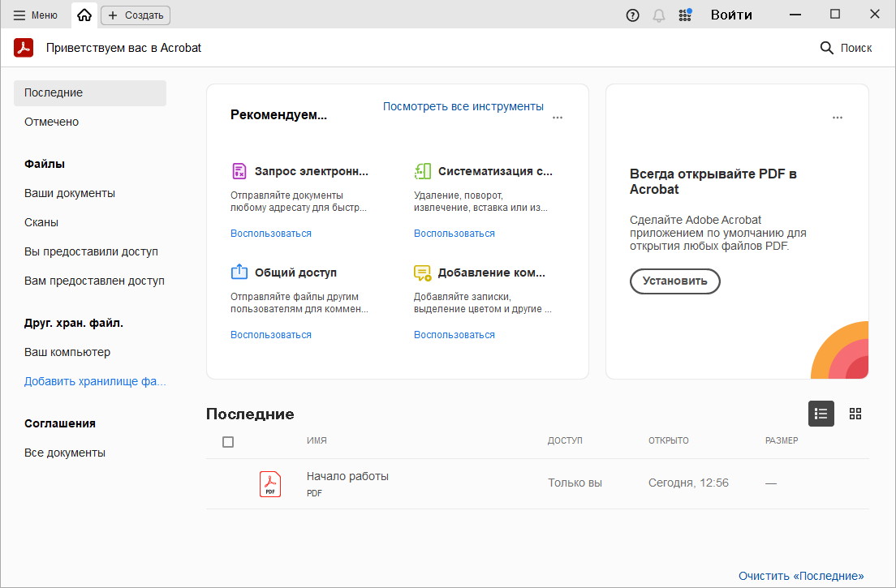
Task: Click Воспользоваться under Запрос электронн...
Action: pos(271,233)
